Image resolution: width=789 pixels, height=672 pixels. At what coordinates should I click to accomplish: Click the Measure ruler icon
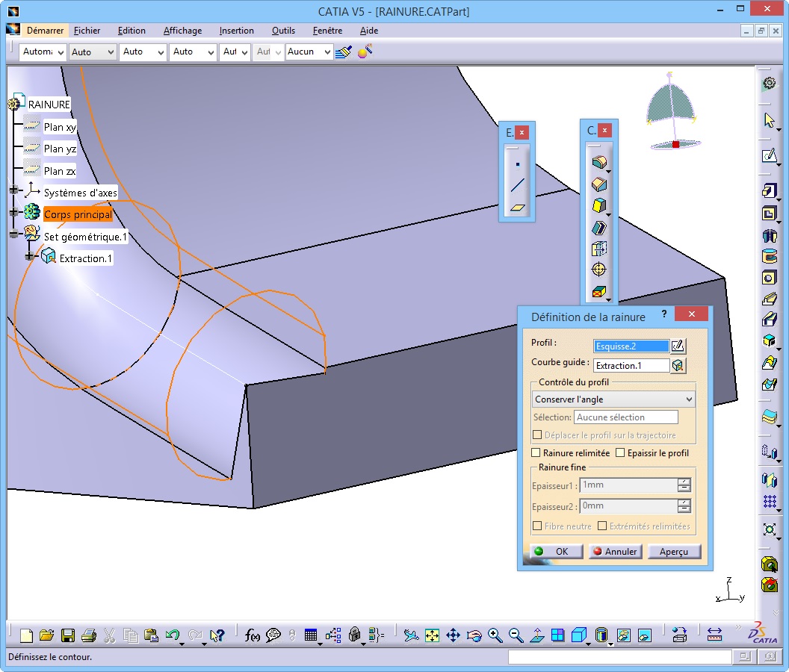pos(714,635)
